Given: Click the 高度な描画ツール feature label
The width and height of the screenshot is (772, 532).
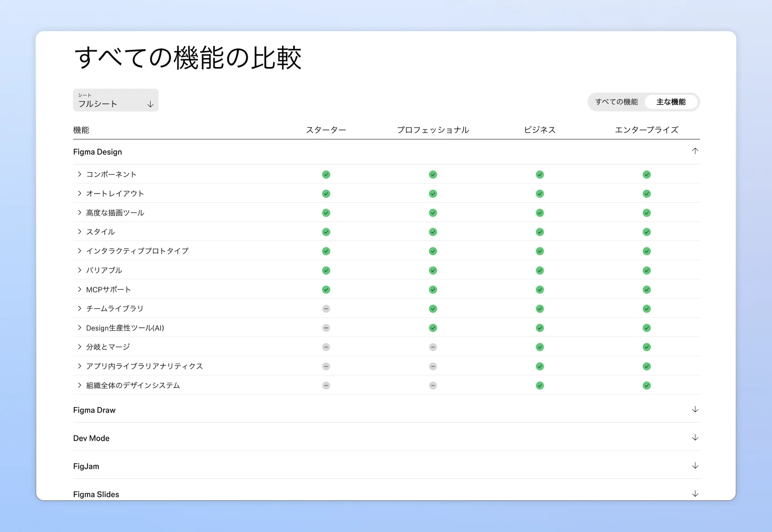Looking at the screenshot, I should click(x=115, y=212).
